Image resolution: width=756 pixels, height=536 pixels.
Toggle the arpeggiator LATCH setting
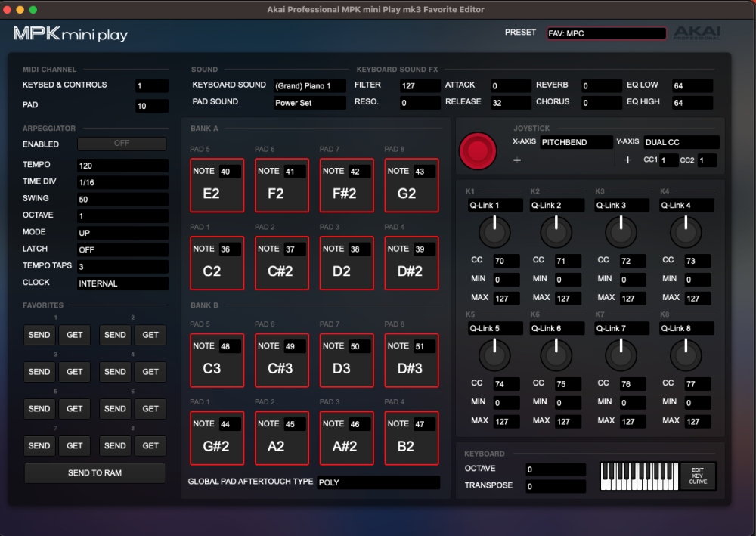pos(122,249)
